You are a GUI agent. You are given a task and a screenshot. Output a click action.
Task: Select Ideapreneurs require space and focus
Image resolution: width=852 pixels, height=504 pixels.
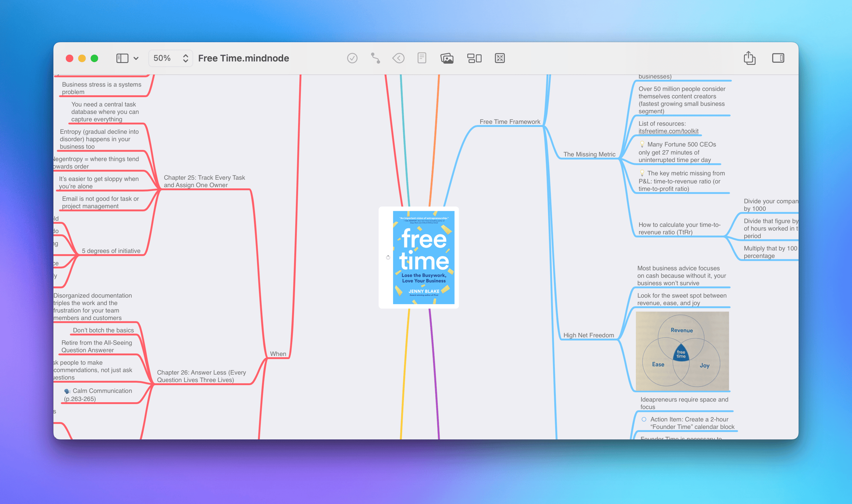(684, 403)
